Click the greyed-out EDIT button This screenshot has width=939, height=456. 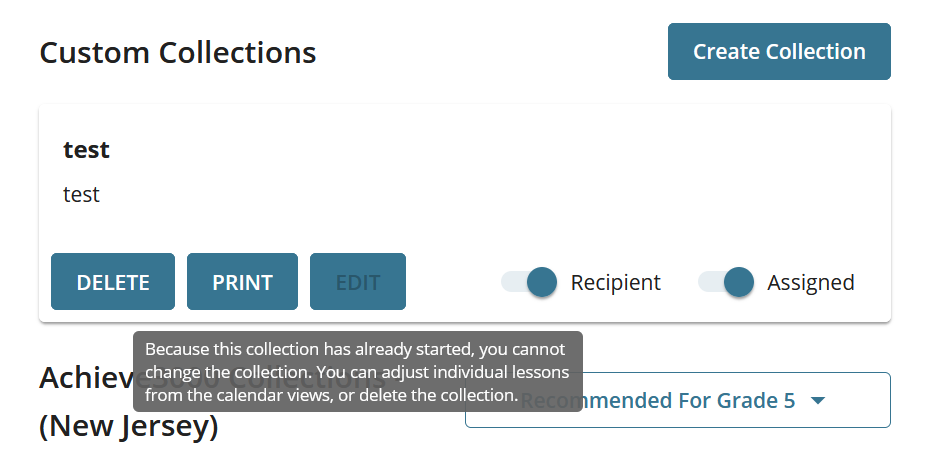click(358, 282)
